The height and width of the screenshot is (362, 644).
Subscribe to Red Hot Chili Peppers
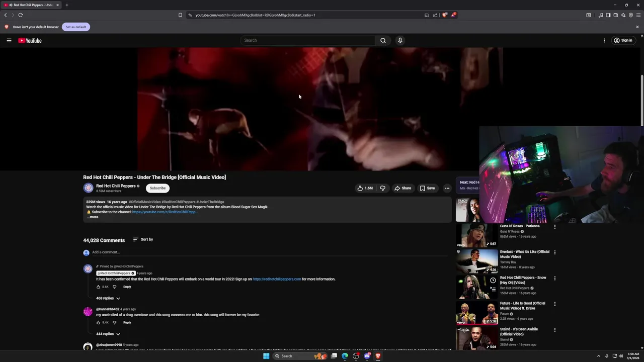pos(157,188)
